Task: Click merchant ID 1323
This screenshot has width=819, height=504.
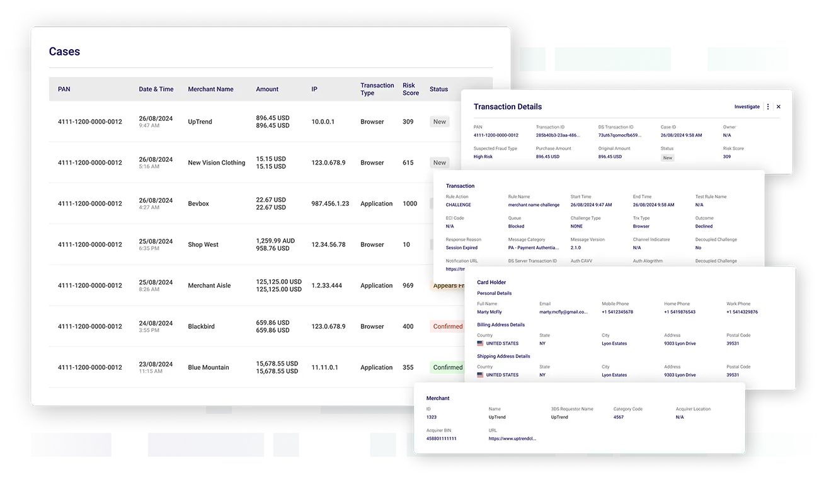Action: click(x=432, y=417)
